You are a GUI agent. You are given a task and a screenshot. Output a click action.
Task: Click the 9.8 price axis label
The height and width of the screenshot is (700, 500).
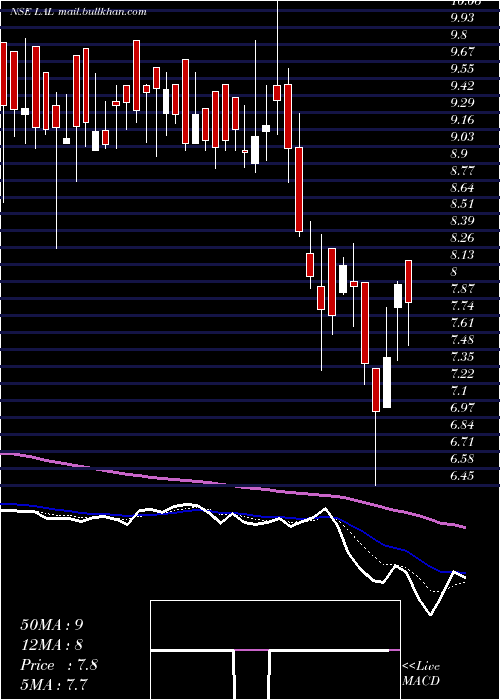coord(458,35)
